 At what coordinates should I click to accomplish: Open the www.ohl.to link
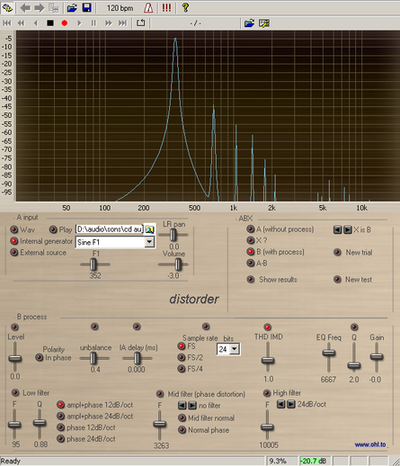pyautogui.click(x=370, y=445)
